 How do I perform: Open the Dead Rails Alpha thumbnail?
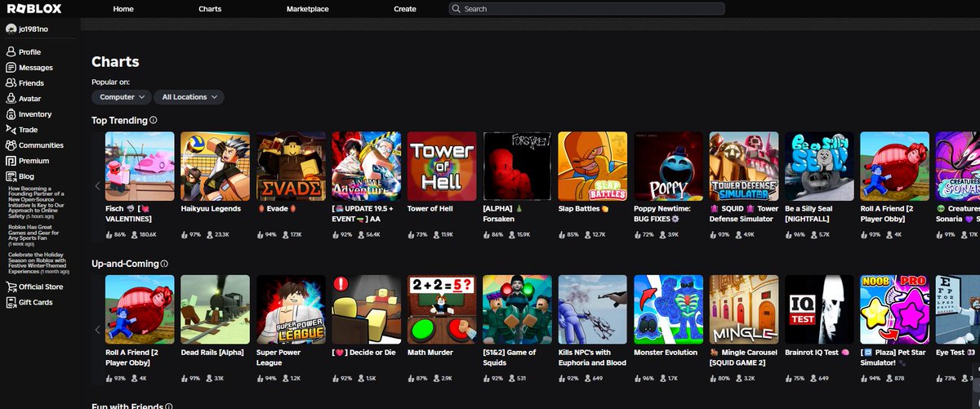click(215, 309)
